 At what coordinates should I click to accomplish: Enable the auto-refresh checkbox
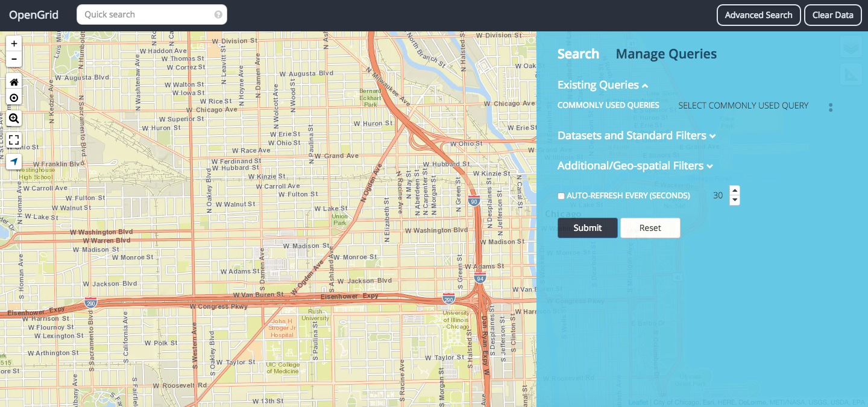(x=561, y=196)
